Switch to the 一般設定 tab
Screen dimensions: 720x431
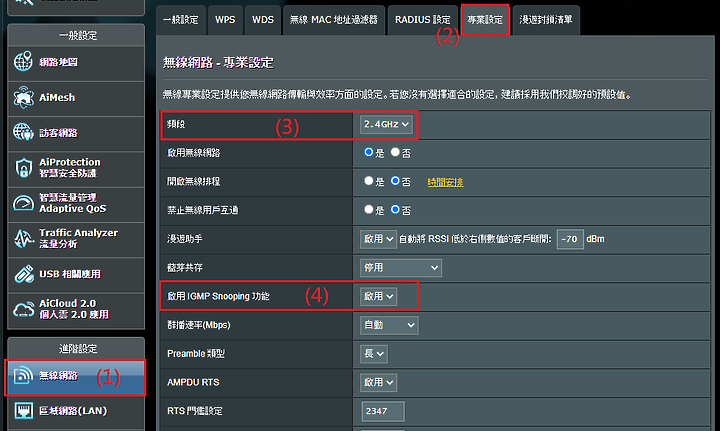[181, 20]
